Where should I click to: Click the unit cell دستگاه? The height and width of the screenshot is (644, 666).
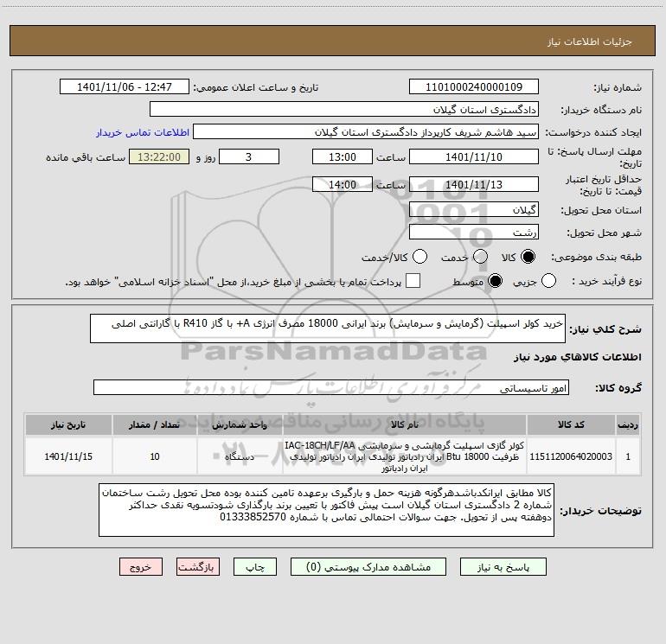point(240,456)
